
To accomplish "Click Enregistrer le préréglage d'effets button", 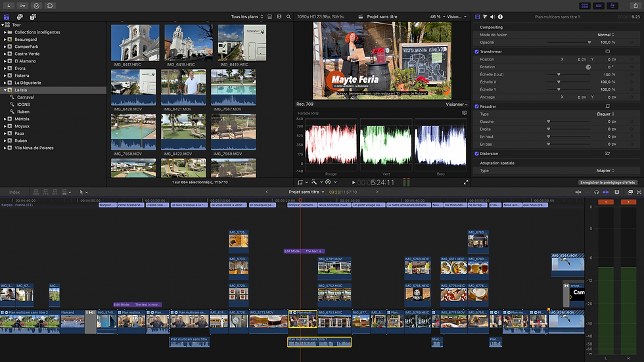I will pyautogui.click(x=607, y=183).
